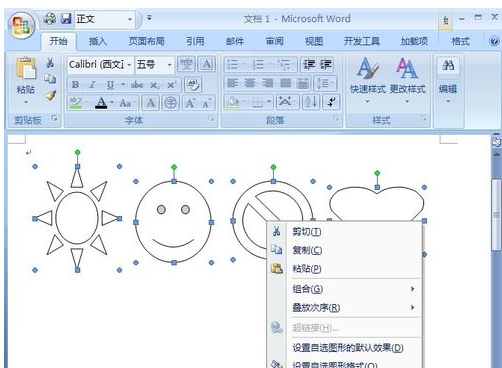Switch to the 视图 ribbon tab

tap(314, 41)
